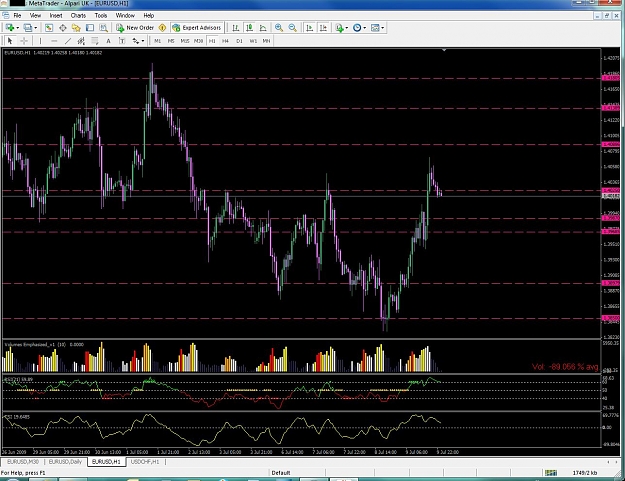
Task: Click the arrows objects tool icon
Action: coord(136,41)
